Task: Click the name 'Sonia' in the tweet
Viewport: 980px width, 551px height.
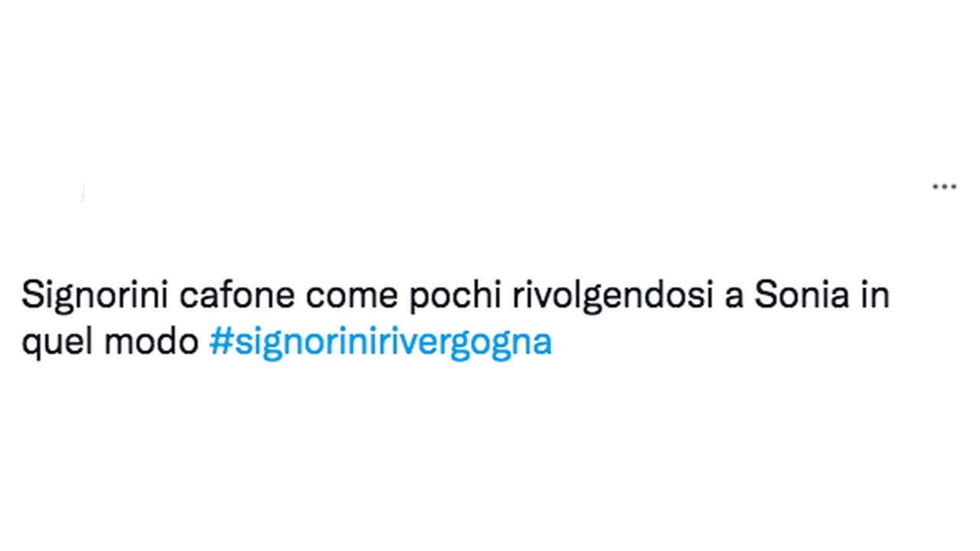Action: tap(802, 295)
